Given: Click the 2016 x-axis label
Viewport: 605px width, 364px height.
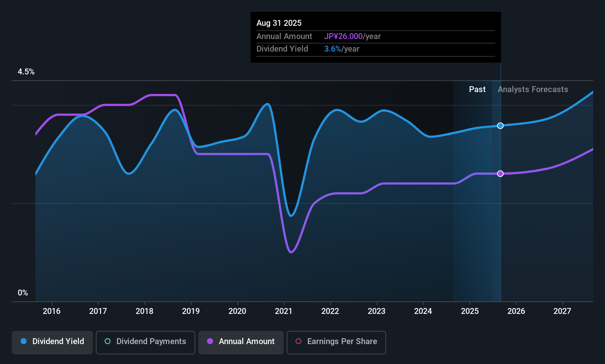Looking at the screenshot, I should point(52,311).
